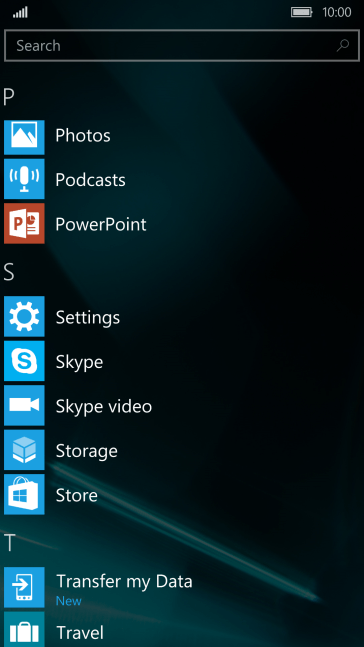Jump using the T letter header
The image size is (364, 647).
click(x=9, y=543)
